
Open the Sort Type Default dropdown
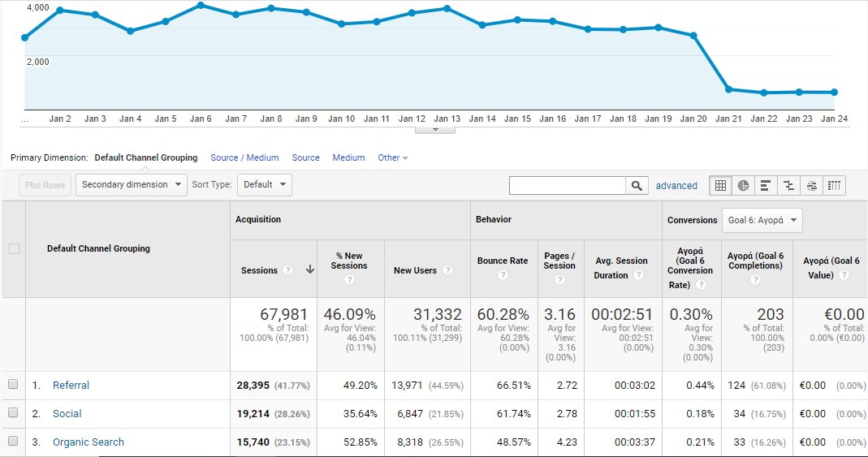[265, 184]
